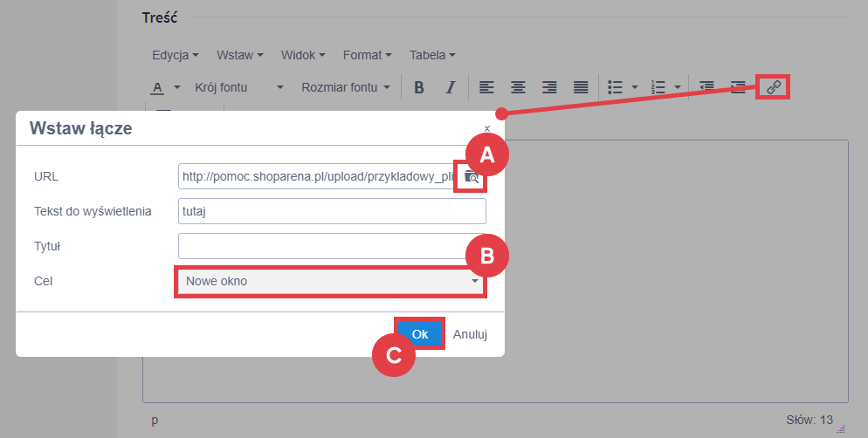Align text left

coord(486,87)
